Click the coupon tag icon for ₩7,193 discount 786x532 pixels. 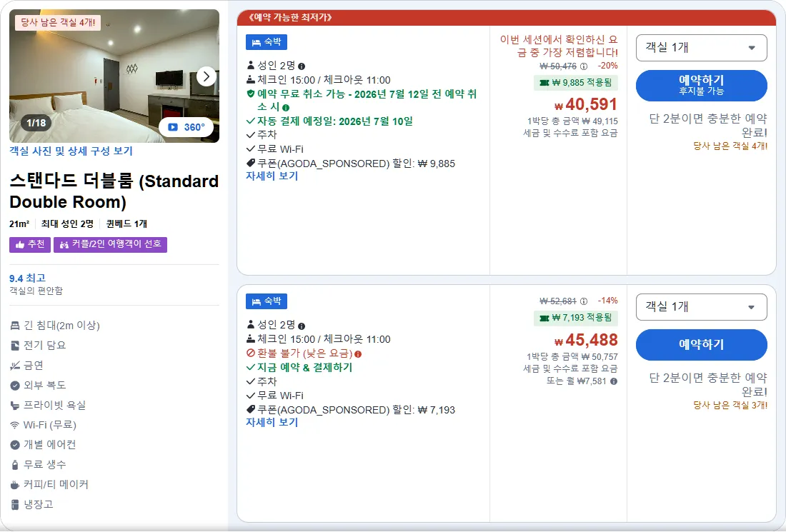pyautogui.click(x=251, y=410)
